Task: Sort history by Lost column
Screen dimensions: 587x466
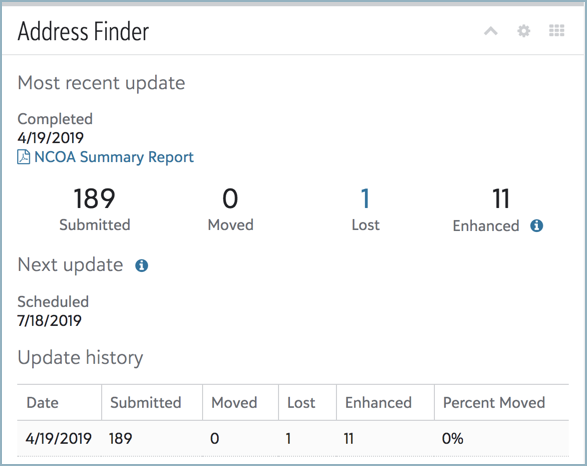Action: [x=301, y=403]
